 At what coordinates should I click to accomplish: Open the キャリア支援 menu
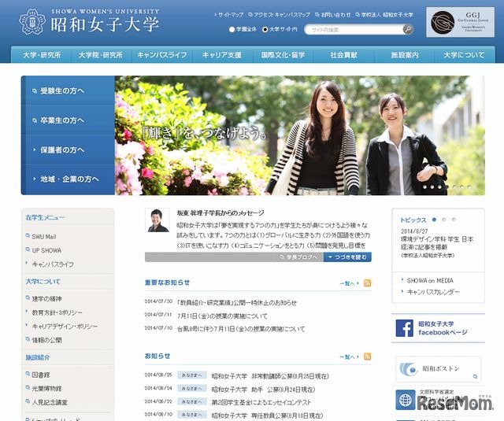pyautogui.click(x=222, y=55)
